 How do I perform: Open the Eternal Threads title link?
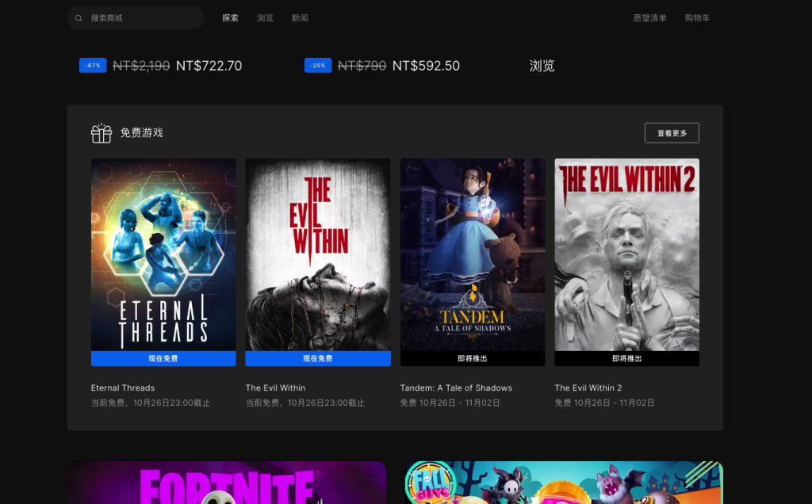(123, 388)
